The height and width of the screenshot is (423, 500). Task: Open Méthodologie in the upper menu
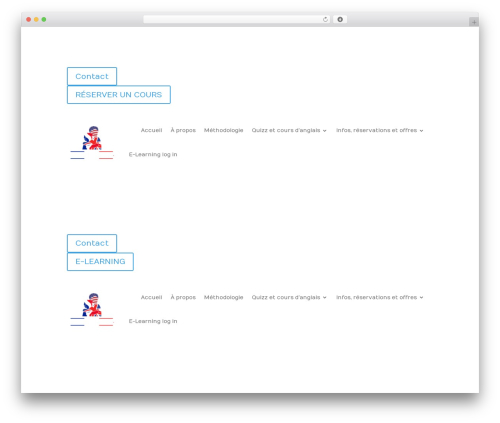point(223,130)
